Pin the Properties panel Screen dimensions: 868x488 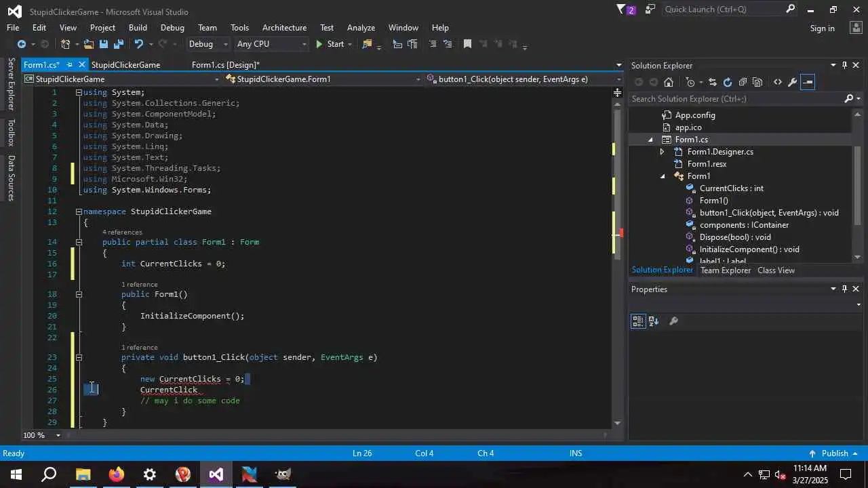(844, 289)
